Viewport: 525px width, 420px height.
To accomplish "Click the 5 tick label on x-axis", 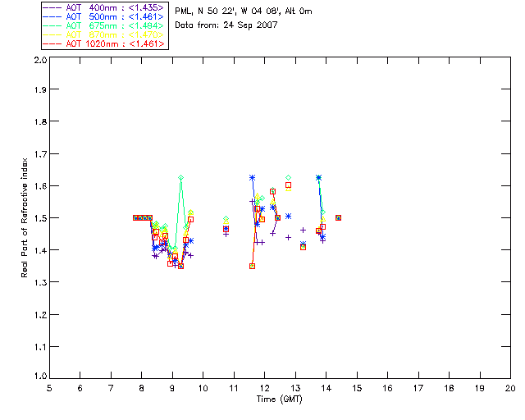I will pyautogui.click(x=49, y=388).
